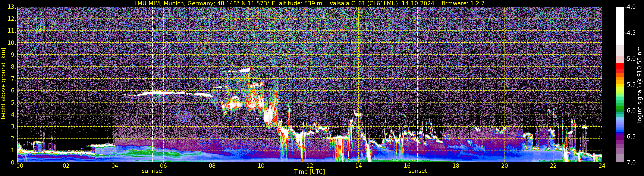Image resolution: width=644 pixels, height=176 pixels.
Task: Click the sunrise dashed vertical line
Action: point(152,85)
